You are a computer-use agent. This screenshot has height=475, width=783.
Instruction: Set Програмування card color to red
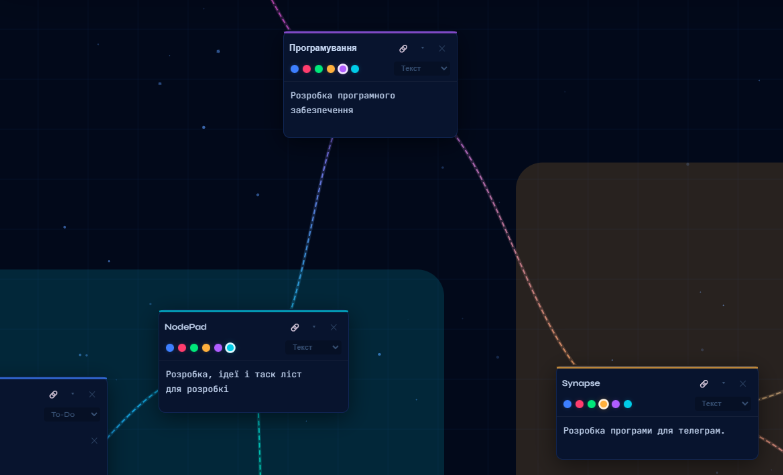[x=307, y=69]
